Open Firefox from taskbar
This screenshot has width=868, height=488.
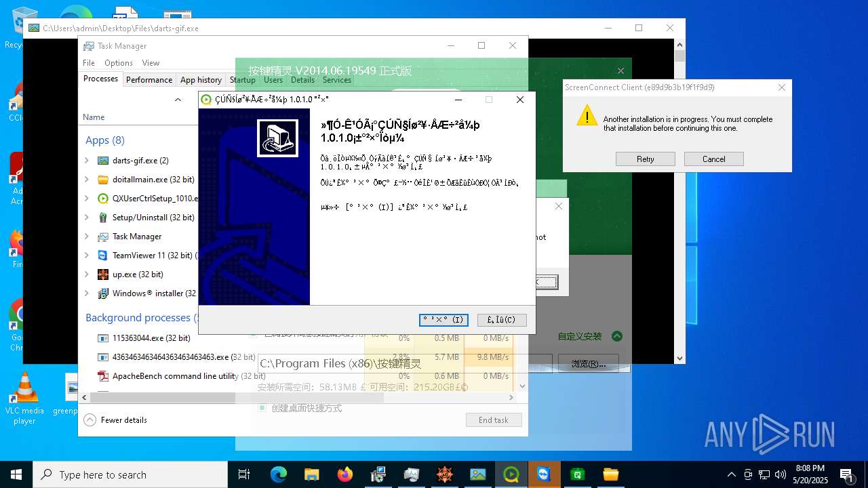345,474
